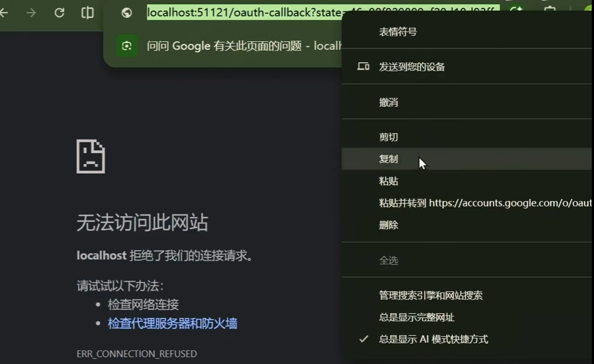Select 全选 in the context menu

467,260
